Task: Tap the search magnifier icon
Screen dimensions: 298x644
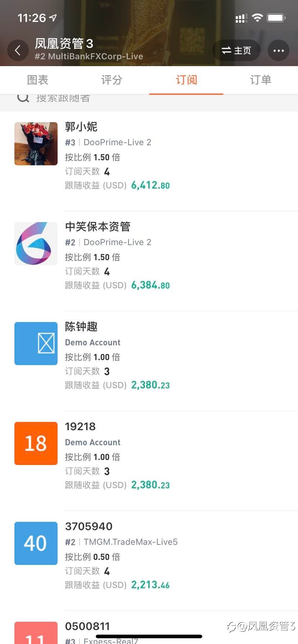Action: click(23, 98)
